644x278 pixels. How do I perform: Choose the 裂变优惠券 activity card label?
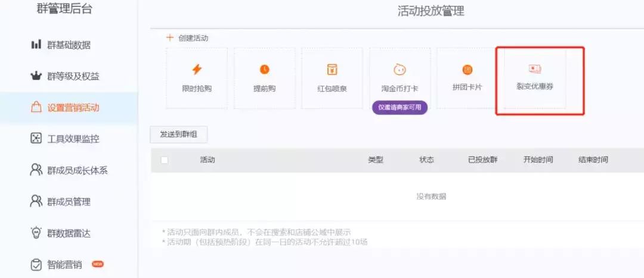[x=535, y=86]
